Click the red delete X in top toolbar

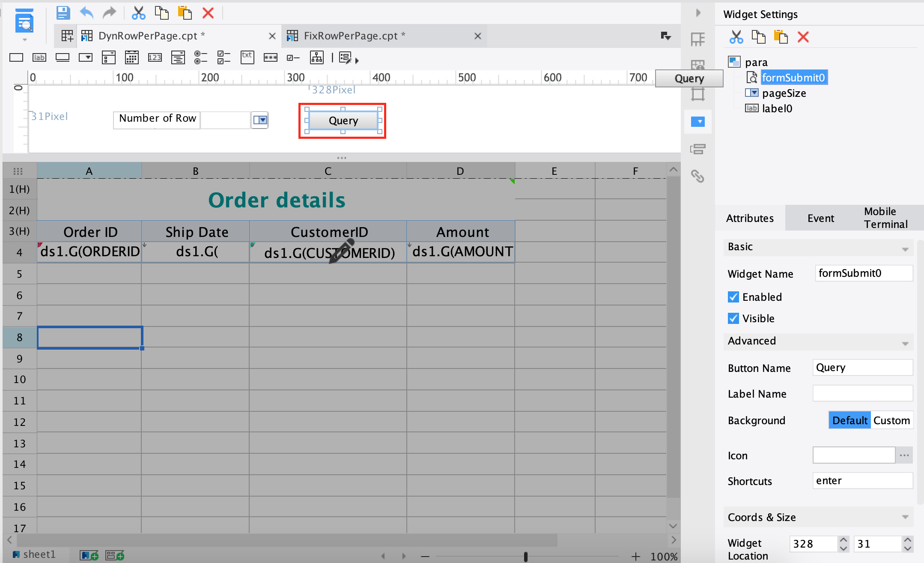coord(208,13)
